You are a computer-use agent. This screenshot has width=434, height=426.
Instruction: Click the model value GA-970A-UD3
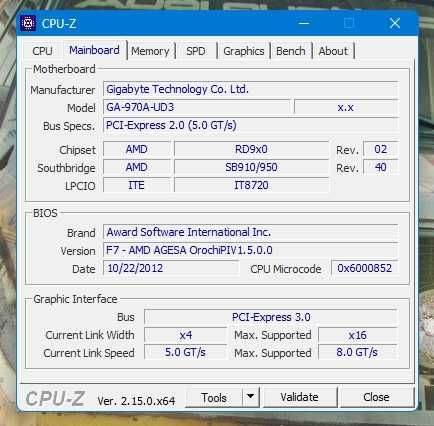pyautogui.click(x=197, y=107)
